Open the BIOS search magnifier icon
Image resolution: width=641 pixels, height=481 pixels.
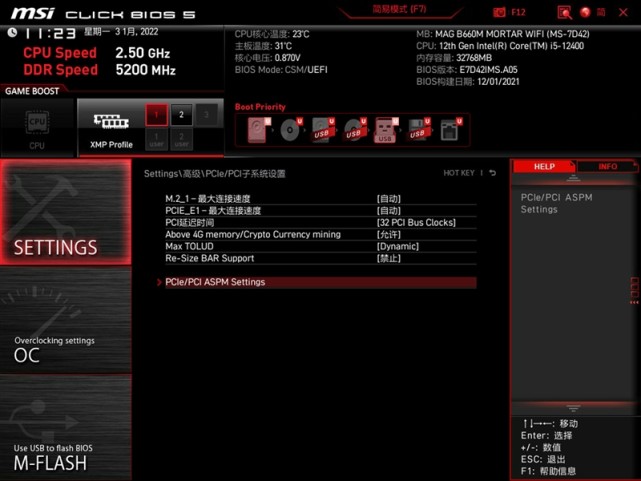click(x=564, y=12)
